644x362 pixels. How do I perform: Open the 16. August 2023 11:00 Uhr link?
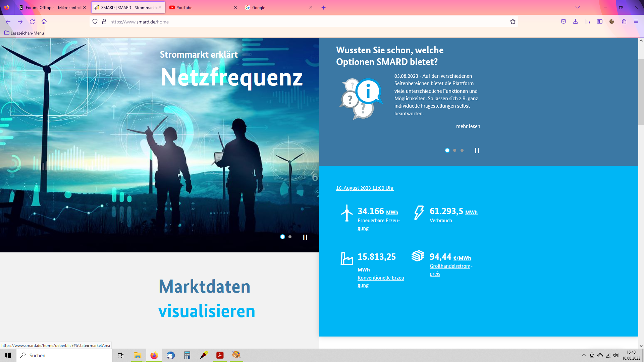point(365,188)
